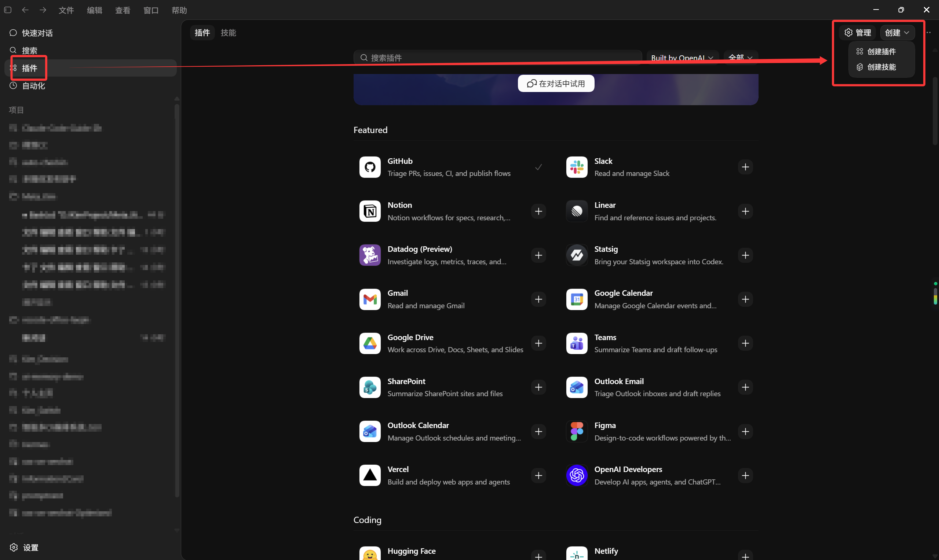The image size is (939, 560).
Task: Open the 全部 category dropdown
Action: pyautogui.click(x=741, y=58)
